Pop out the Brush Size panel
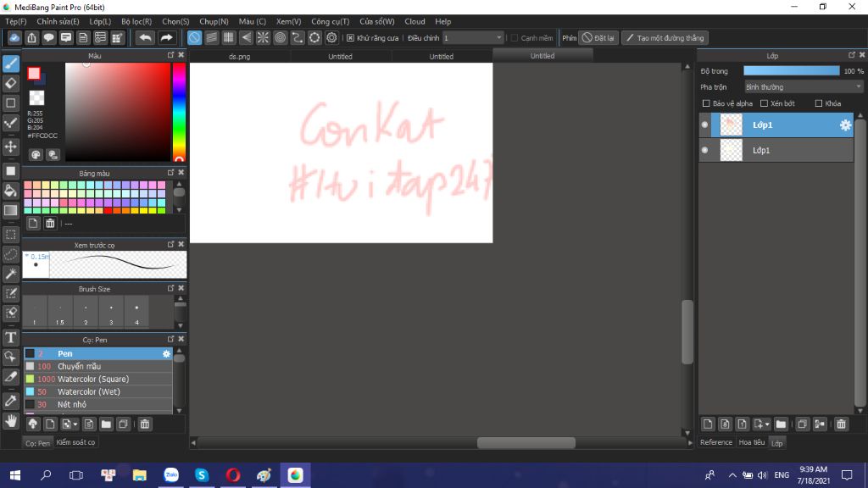 [170, 288]
